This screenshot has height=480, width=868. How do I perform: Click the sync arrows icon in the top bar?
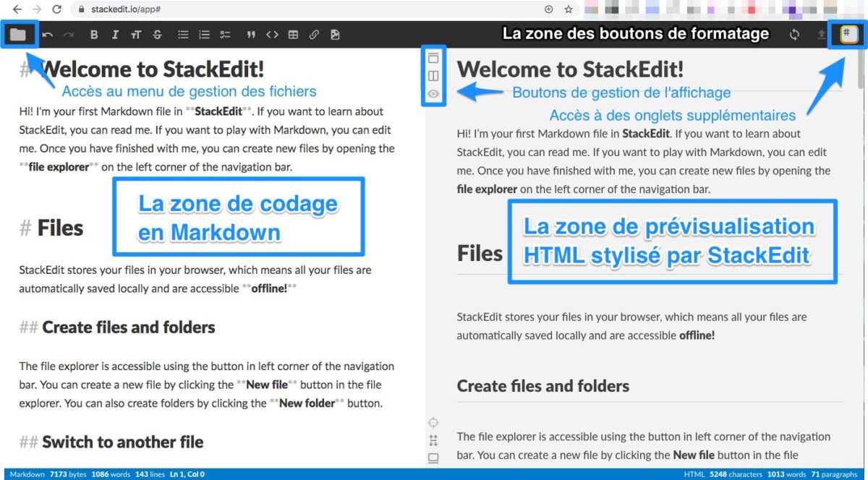(793, 33)
